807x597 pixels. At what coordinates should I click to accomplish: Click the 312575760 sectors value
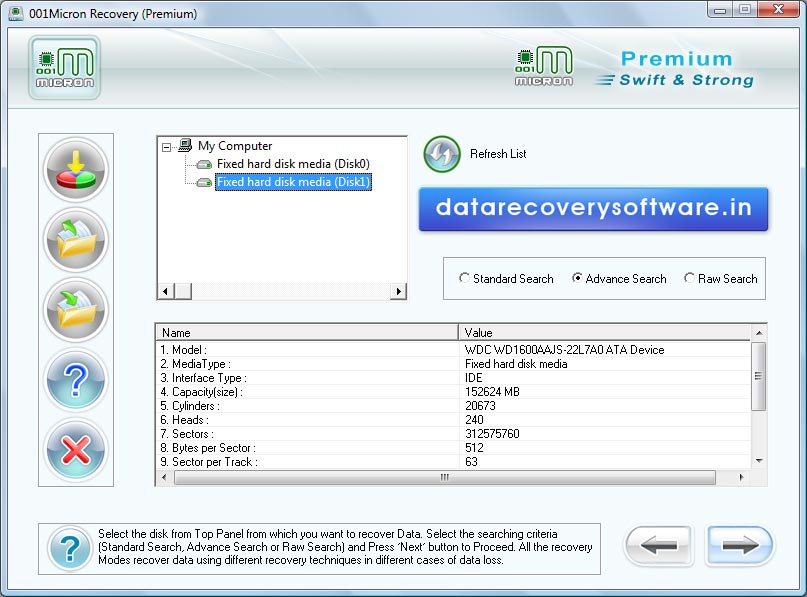(x=492, y=434)
